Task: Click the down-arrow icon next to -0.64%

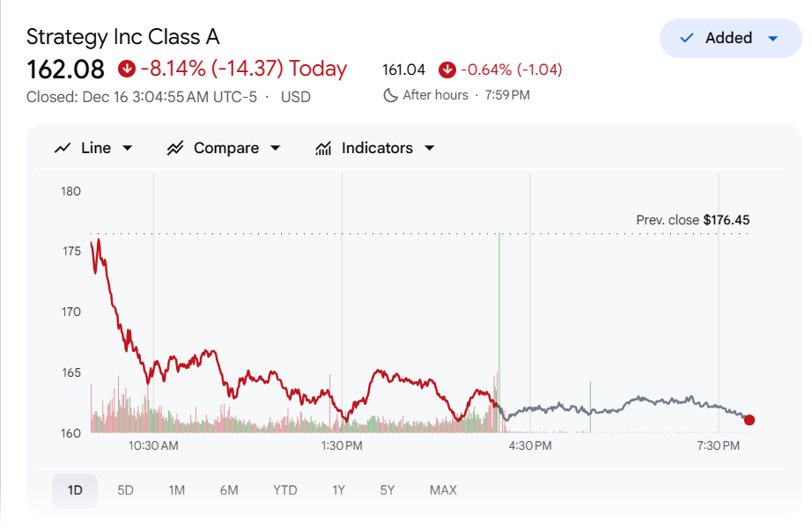Action: [x=448, y=69]
